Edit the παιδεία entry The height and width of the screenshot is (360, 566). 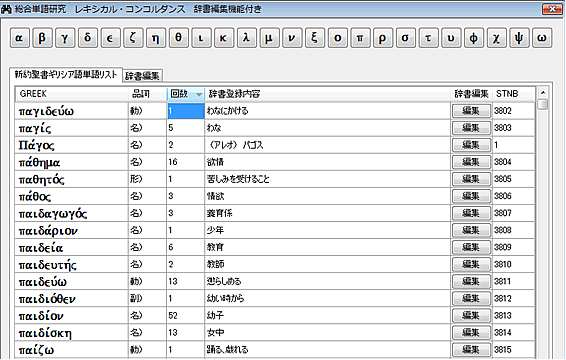click(x=471, y=247)
